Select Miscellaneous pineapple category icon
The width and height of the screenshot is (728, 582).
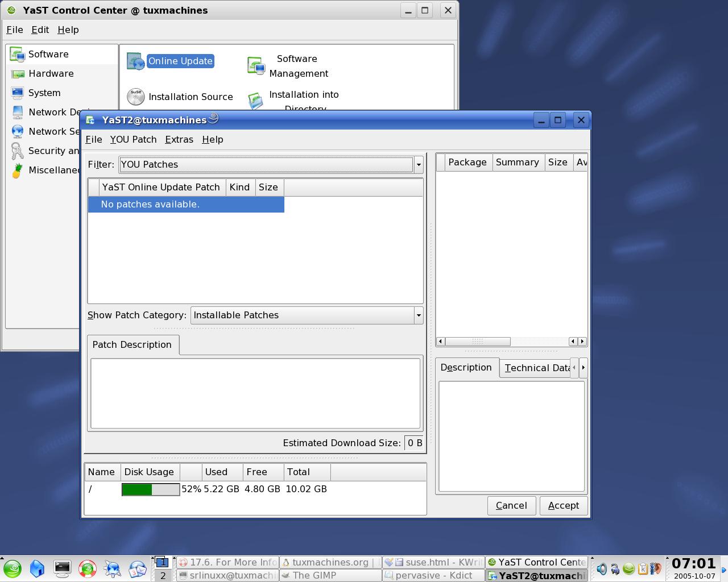pos(18,171)
